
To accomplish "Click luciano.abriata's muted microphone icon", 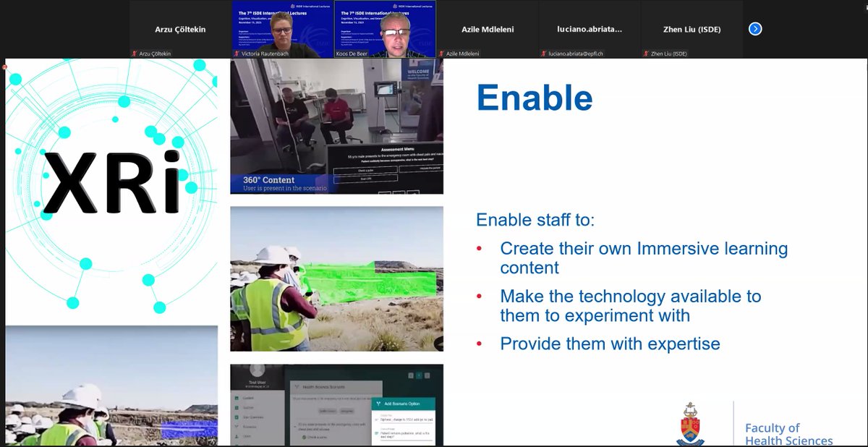I will 543,54.
